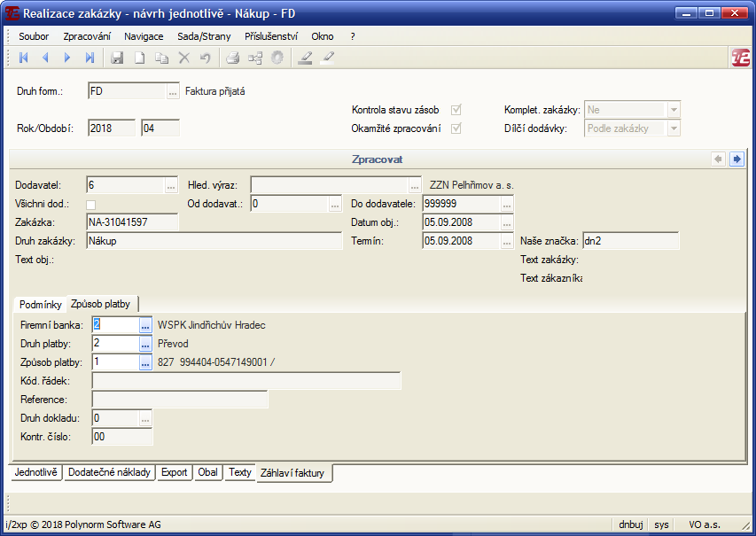Open the Příslušenství menu
The image size is (756, 536).
(271, 36)
